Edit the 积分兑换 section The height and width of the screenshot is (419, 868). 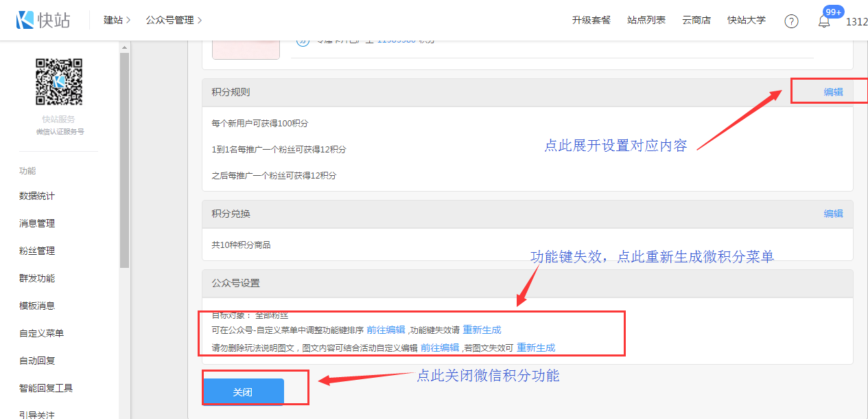pos(833,214)
